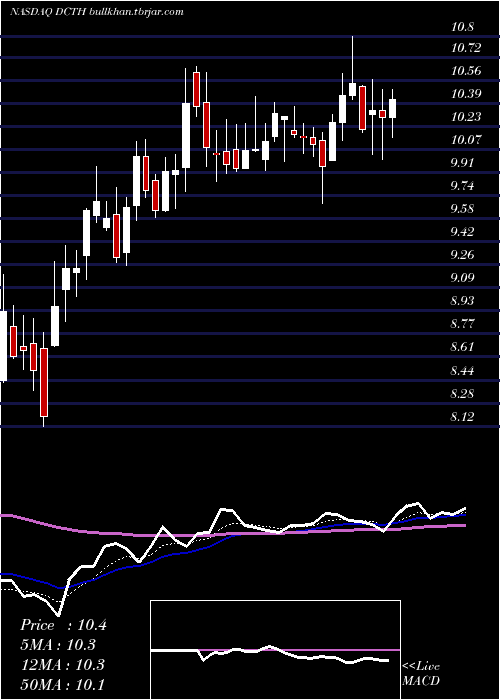Click the 9.09 price axis label
Image resolution: width=500 pixels, height=700 pixels.
tap(462, 277)
